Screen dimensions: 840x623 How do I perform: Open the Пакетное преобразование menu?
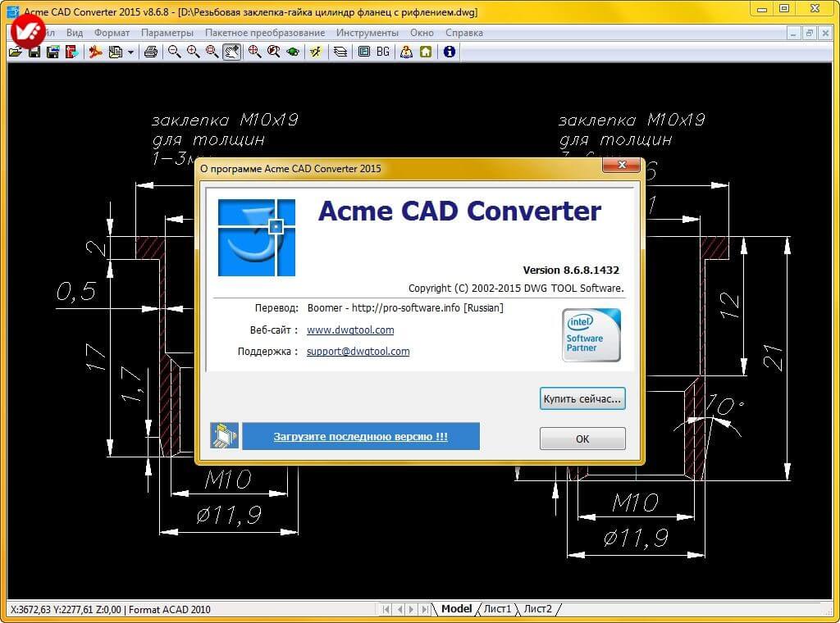click(265, 33)
